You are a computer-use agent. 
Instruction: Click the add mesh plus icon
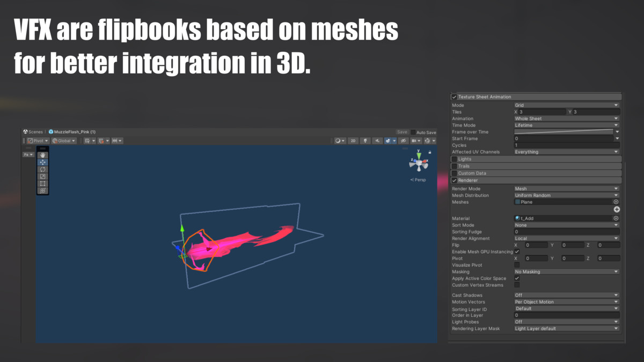coord(616,209)
